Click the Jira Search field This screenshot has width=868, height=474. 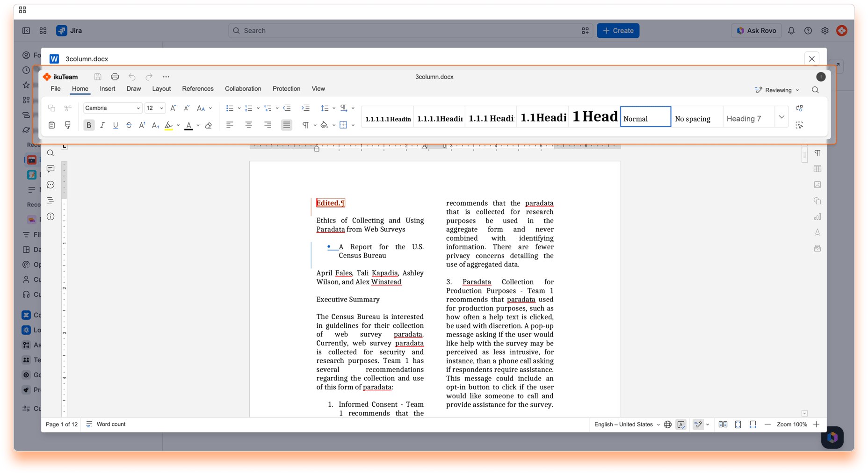(x=410, y=30)
